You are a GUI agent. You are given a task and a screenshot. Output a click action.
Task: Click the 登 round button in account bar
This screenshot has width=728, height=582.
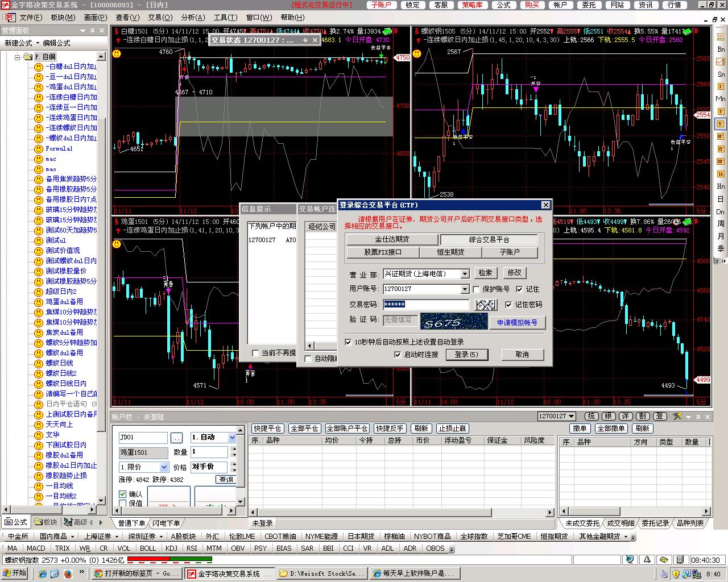coord(660,417)
